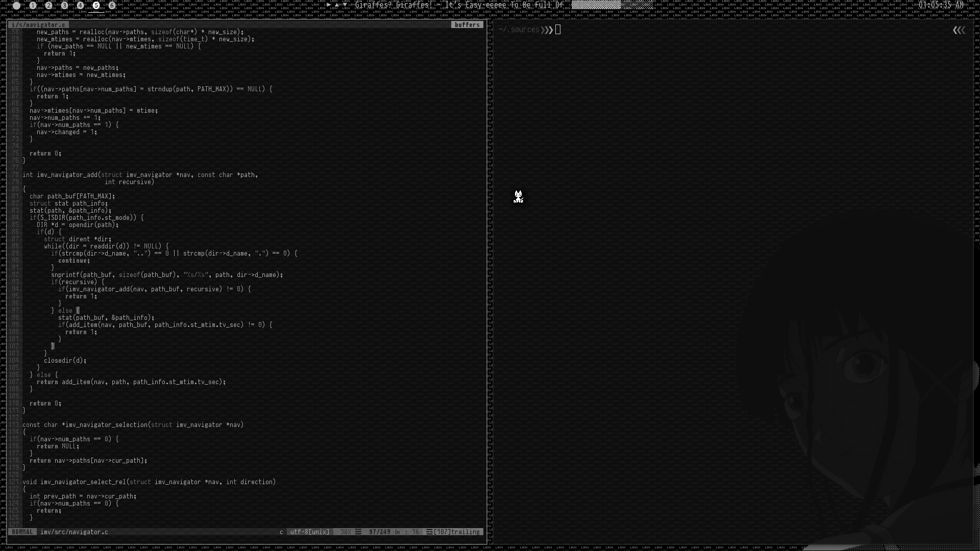
Task: Select active workspace 5 indicator
Action: pos(96,6)
